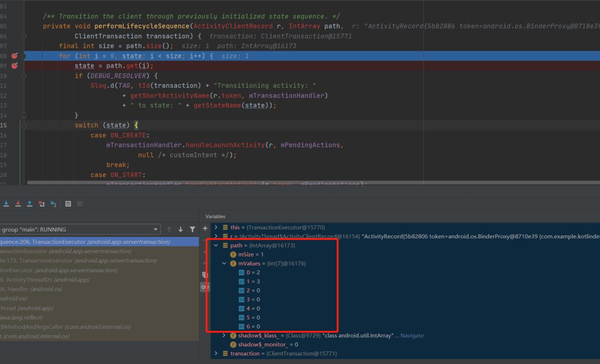Click the glasses show-watches icon
600x364 pixels.
[x=205, y=287]
